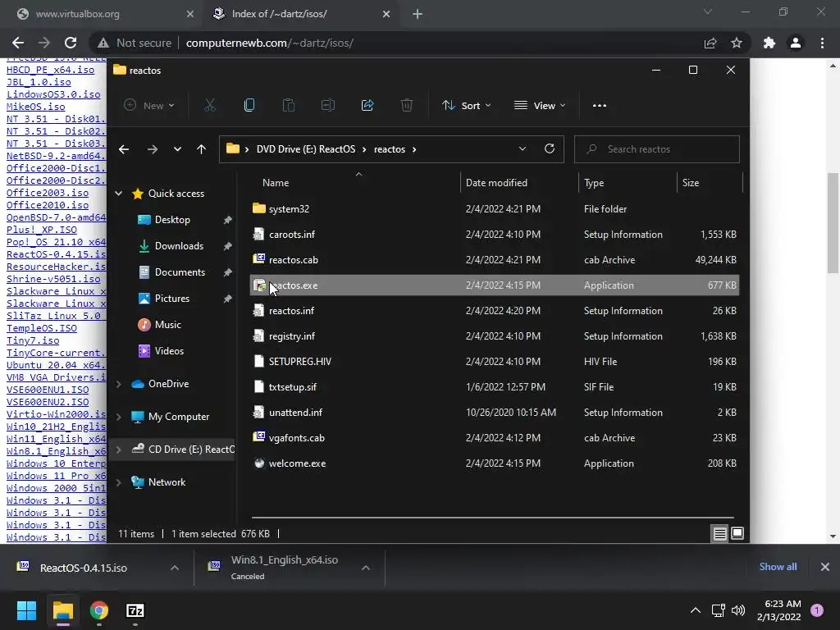Open Chrome profile avatar icon

tap(796, 43)
